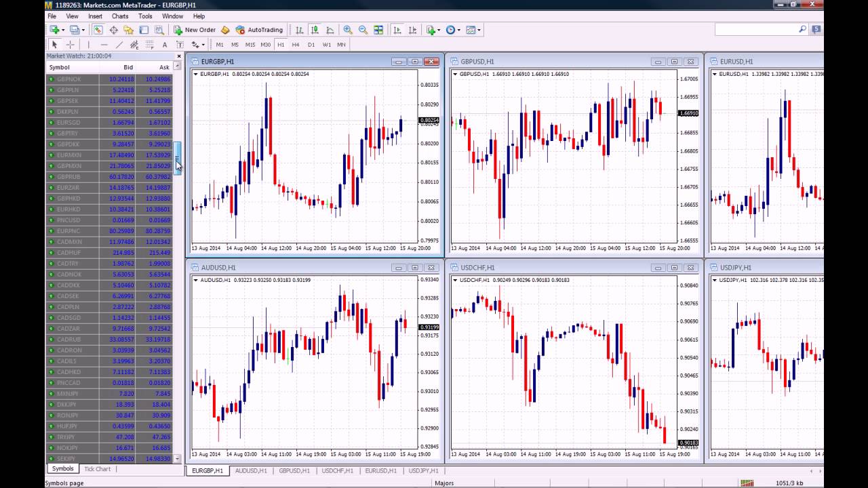Image resolution: width=868 pixels, height=488 pixels.
Task: Switch timeframe to D1
Action: (311, 45)
